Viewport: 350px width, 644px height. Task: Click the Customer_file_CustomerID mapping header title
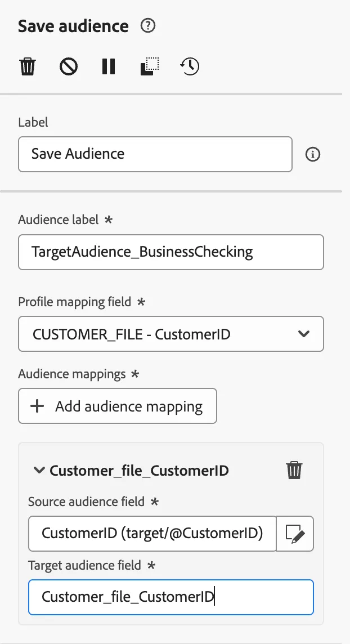tap(139, 470)
